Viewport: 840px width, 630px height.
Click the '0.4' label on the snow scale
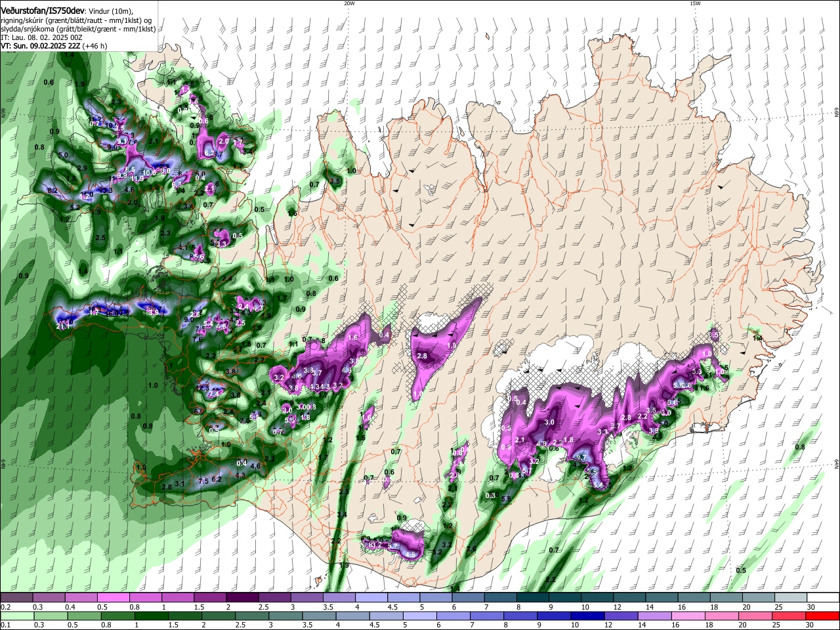[70, 607]
